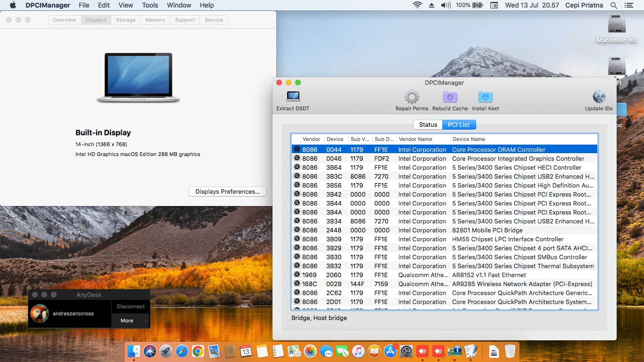Screen dimensions: 644x362
Task: Click the Update IDs globe icon
Action: (599, 97)
